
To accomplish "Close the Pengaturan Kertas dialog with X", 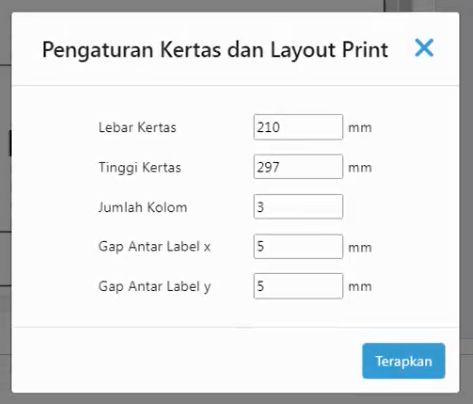I will pos(424,48).
